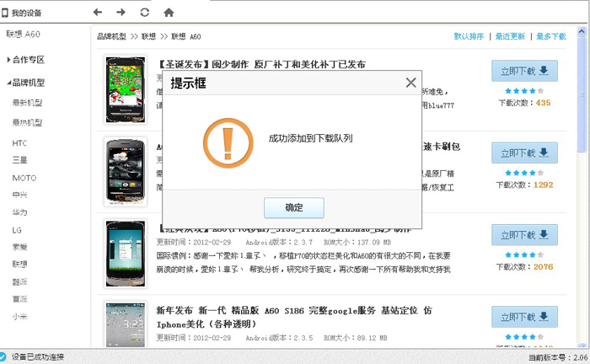Screen dimensions: 590x364
Task: Select HTC in the brand list
Action: (19, 143)
